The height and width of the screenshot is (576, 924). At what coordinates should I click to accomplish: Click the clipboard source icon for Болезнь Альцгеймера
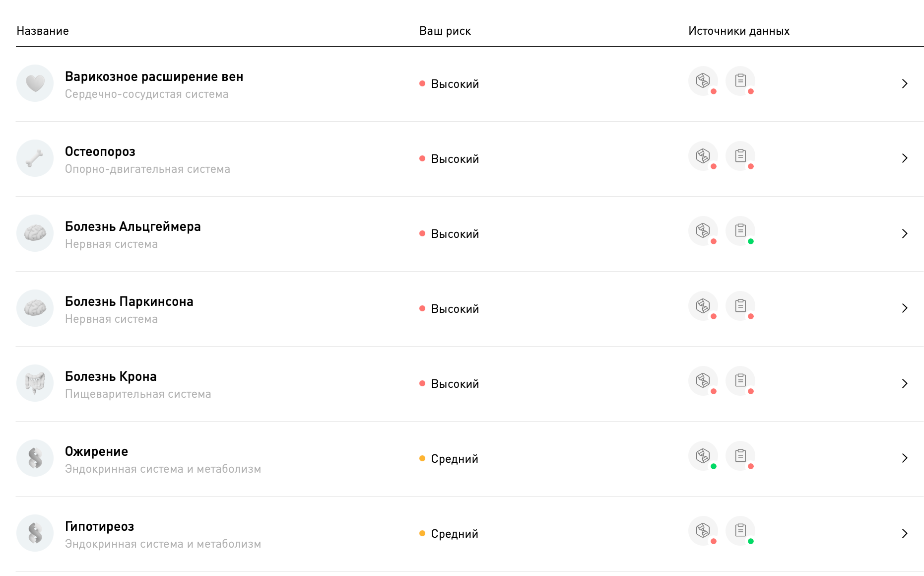(740, 231)
